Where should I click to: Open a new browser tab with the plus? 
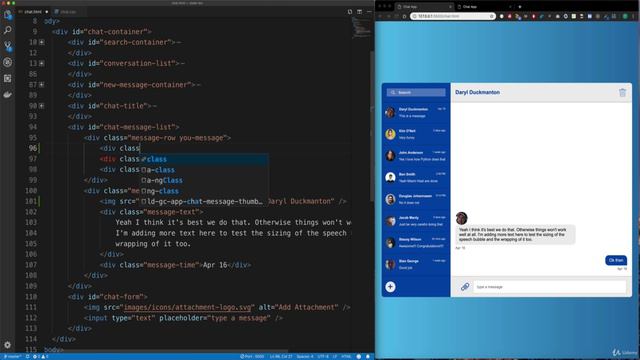click(x=520, y=7)
